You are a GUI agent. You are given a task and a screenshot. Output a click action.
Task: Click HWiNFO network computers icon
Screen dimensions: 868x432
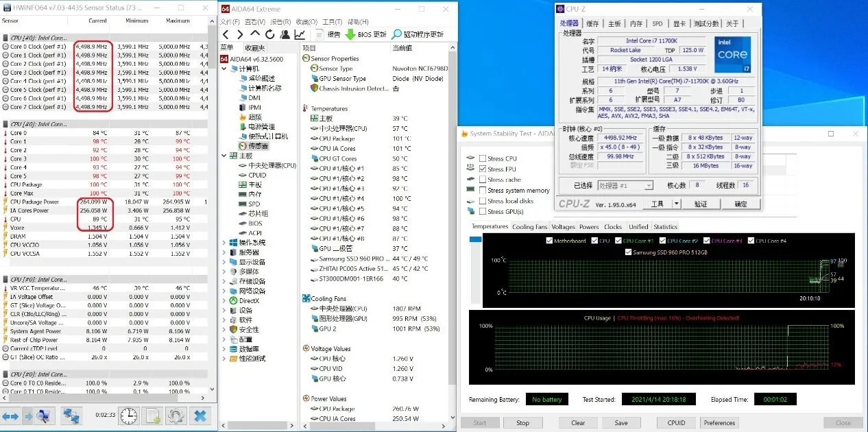coord(71,416)
